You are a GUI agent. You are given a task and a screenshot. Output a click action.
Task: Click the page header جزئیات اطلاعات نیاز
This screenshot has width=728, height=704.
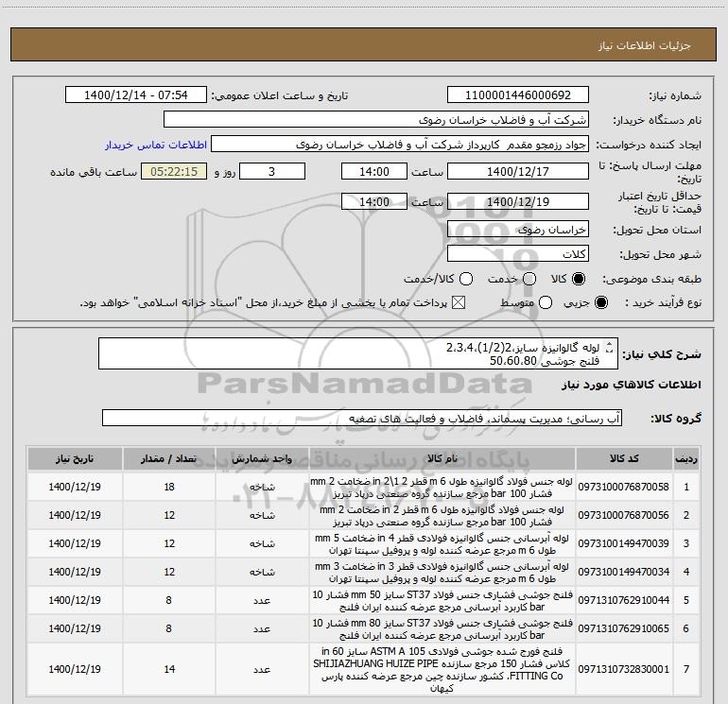(x=645, y=45)
